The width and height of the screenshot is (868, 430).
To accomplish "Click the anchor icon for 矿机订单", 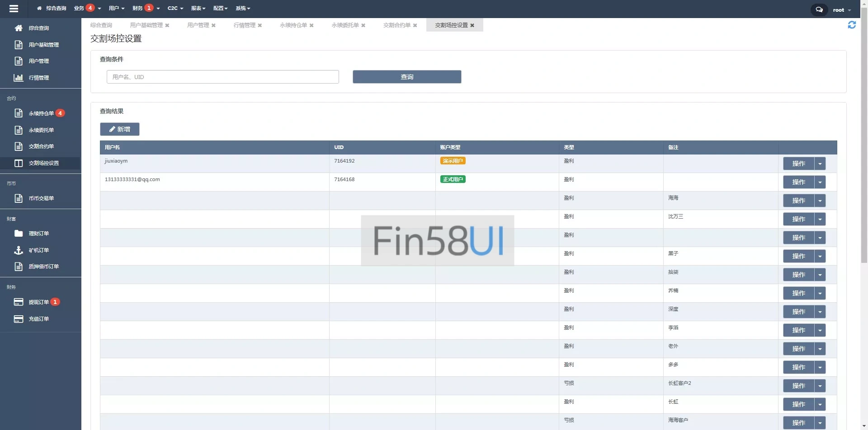I will 19,250.
